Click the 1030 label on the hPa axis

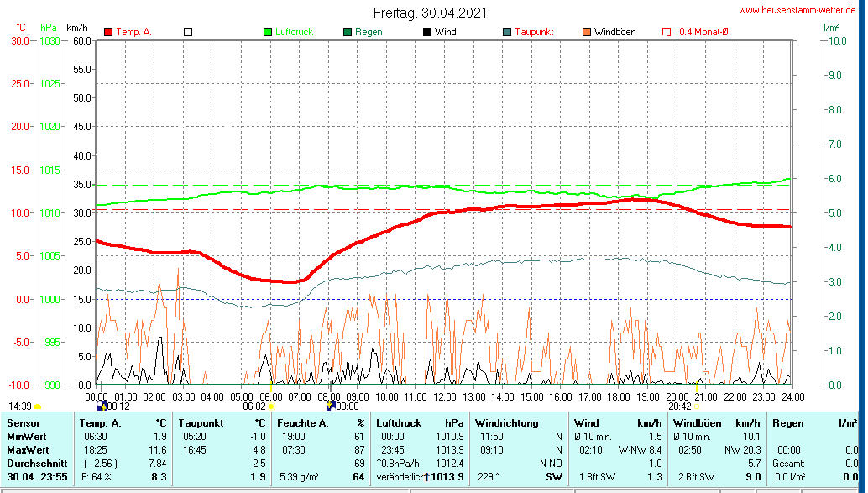[x=50, y=40]
